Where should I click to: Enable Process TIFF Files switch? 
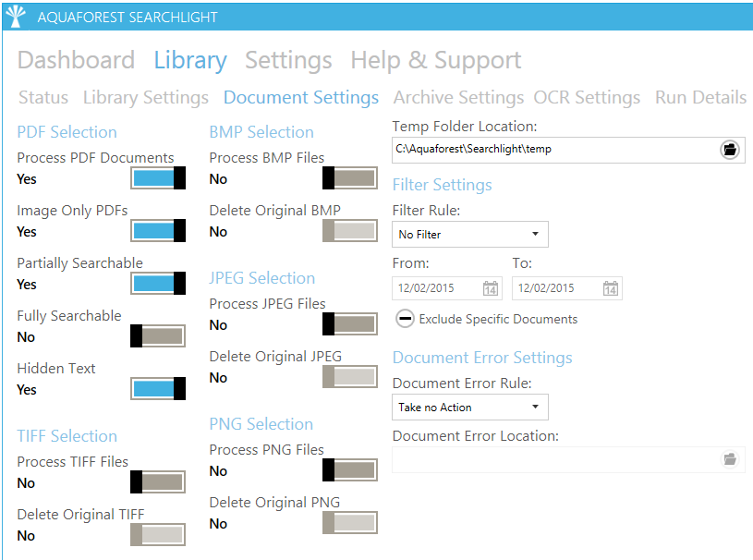click(158, 481)
